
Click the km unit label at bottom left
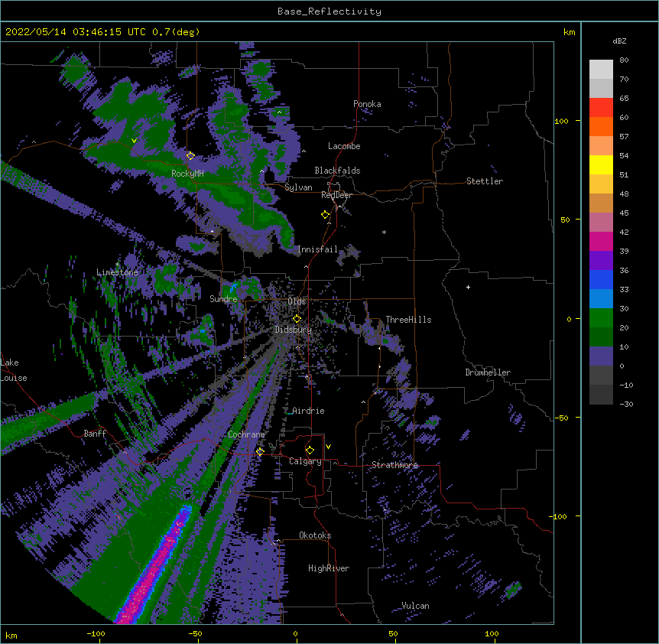click(x=11, y=636)
